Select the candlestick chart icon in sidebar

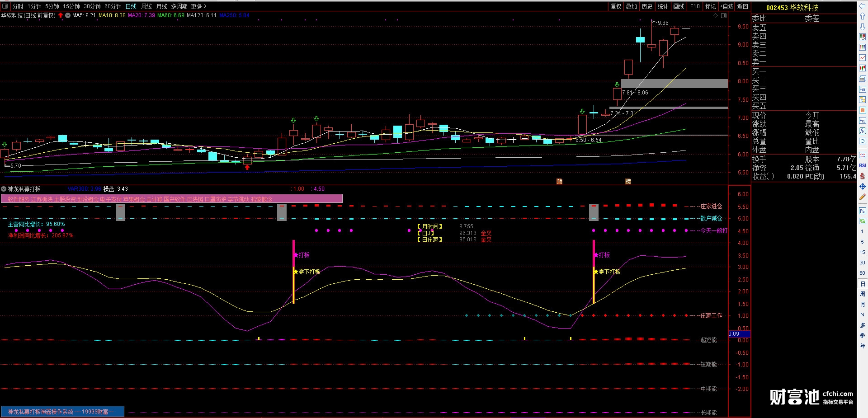coord(862,68)
